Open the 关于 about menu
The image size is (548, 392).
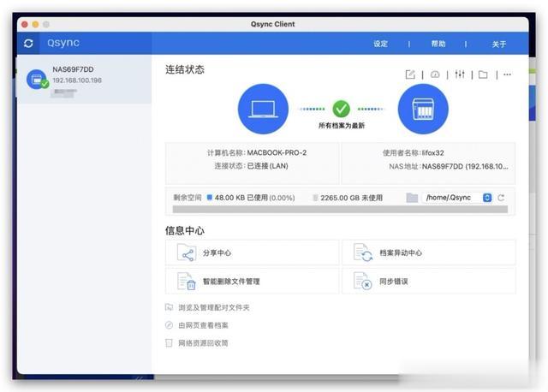pos(498,45)
